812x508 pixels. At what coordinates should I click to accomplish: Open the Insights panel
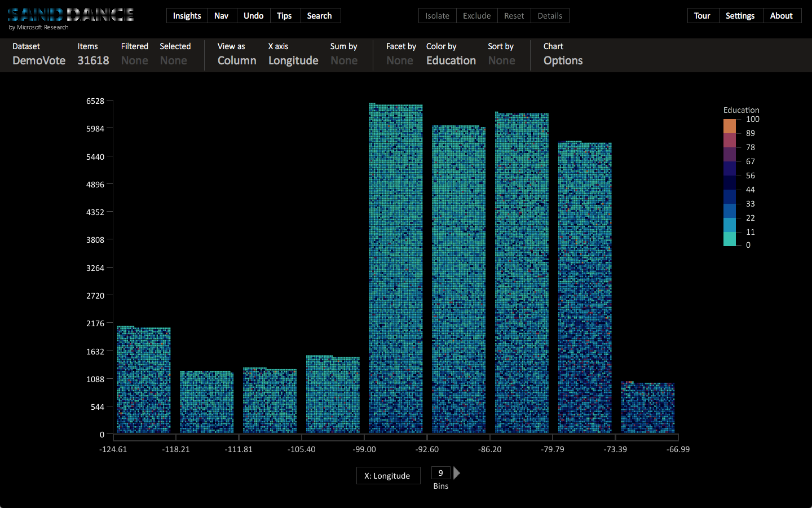coord(187,16)
